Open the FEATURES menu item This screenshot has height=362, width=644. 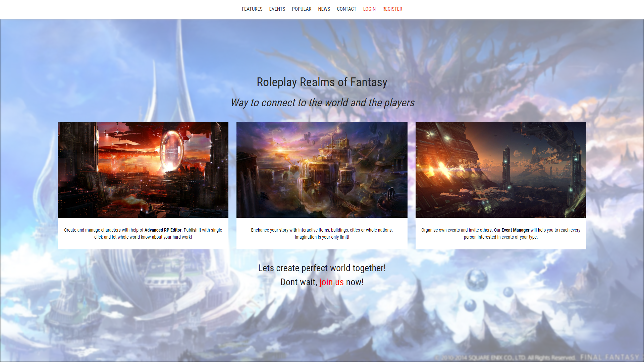pos(252,9)
